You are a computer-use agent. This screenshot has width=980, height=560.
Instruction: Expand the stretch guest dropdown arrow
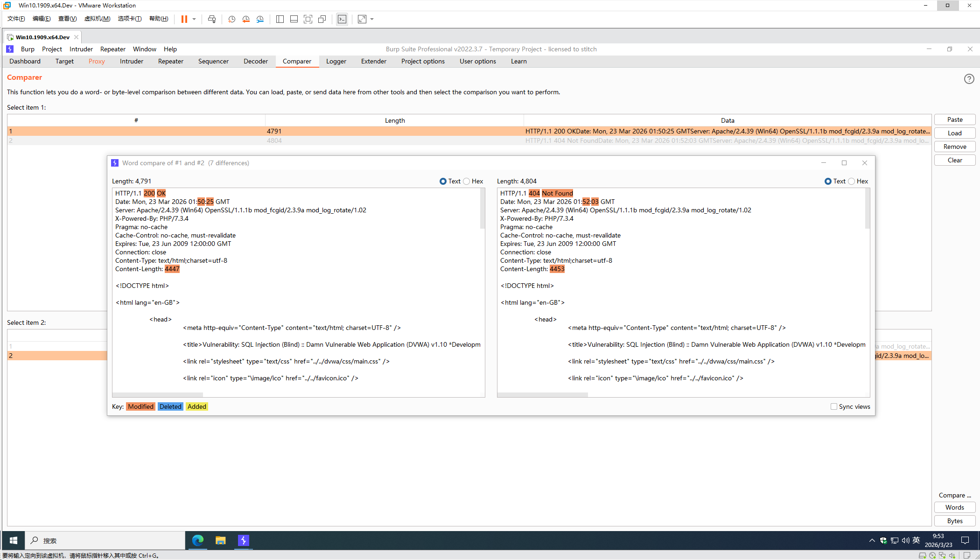(x=372, y=19)
